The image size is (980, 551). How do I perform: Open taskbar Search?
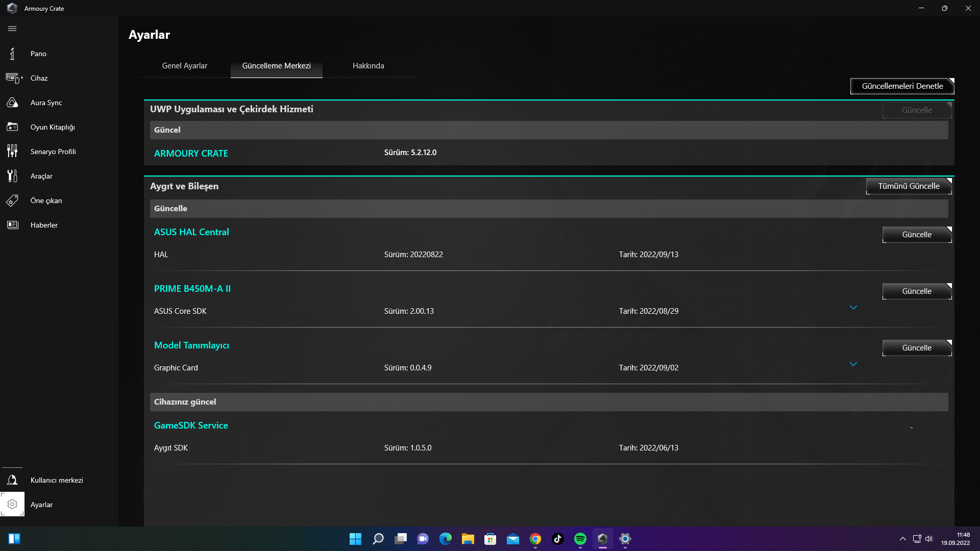tap(378, 539)
